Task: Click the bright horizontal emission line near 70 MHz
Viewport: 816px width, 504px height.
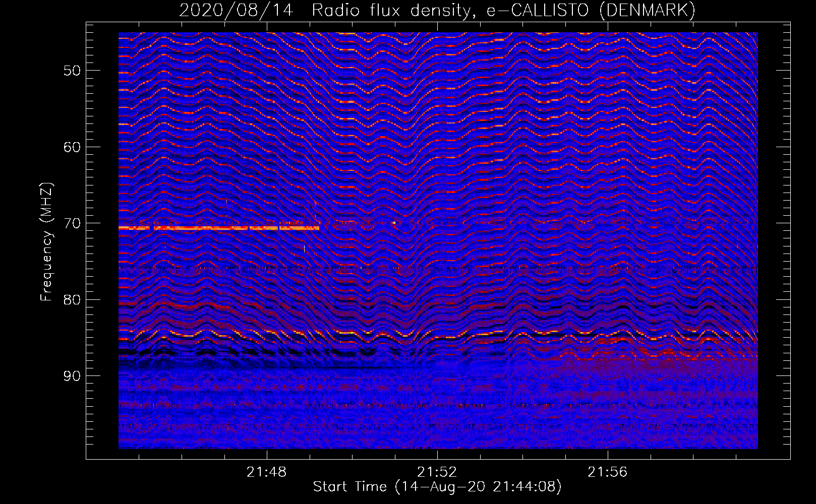Action: (x=219, y=228)
